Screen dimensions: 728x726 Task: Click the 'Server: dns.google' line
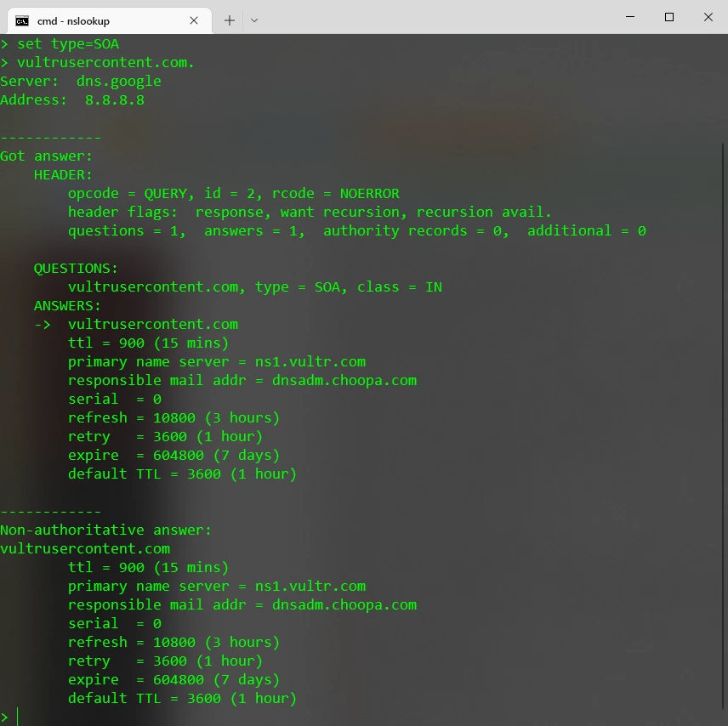tap(81, 82)
